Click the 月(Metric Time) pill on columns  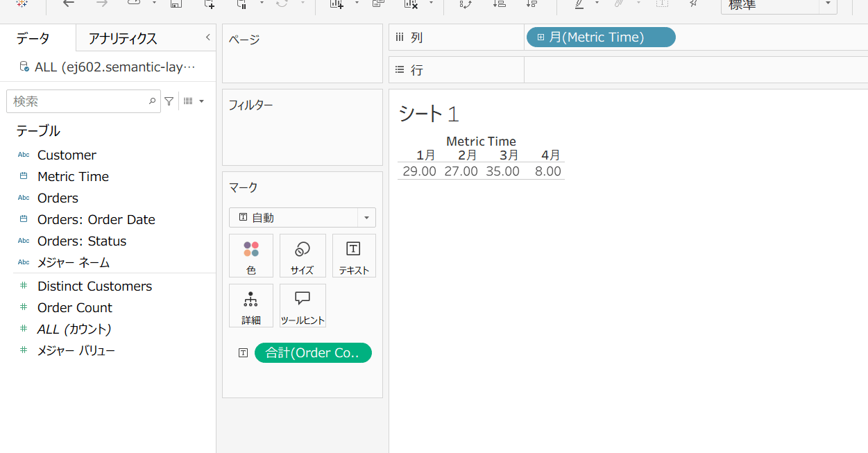click(601, 37)
